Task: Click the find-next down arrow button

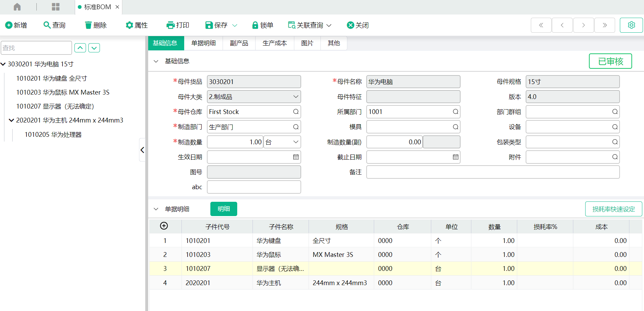Action: coord(94,48)
